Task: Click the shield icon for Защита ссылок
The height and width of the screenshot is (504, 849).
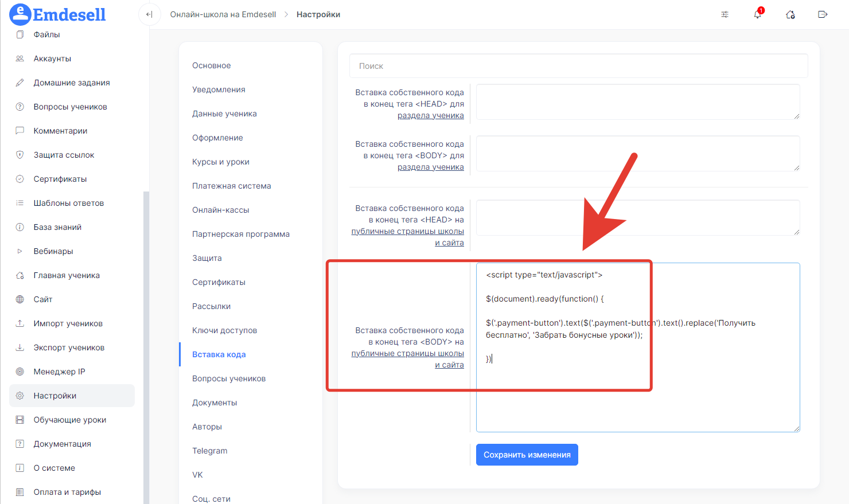Action: point(20,155)
